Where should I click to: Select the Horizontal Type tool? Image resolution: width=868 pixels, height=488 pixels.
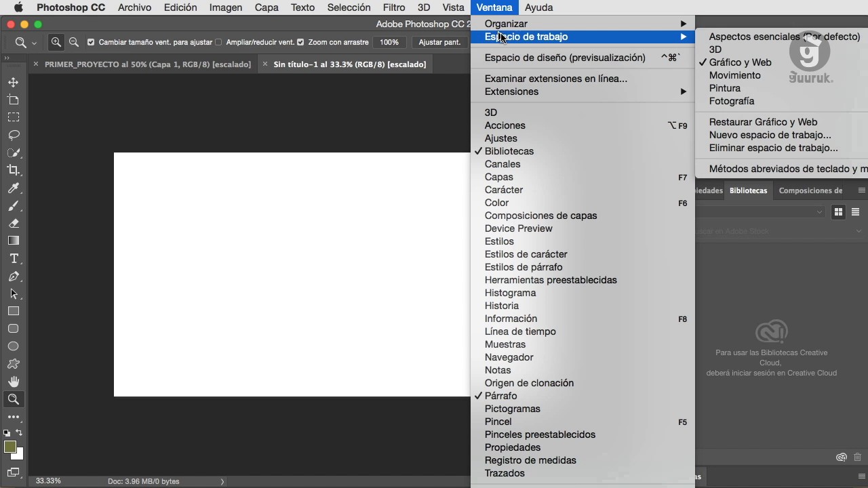coord(14,258)
